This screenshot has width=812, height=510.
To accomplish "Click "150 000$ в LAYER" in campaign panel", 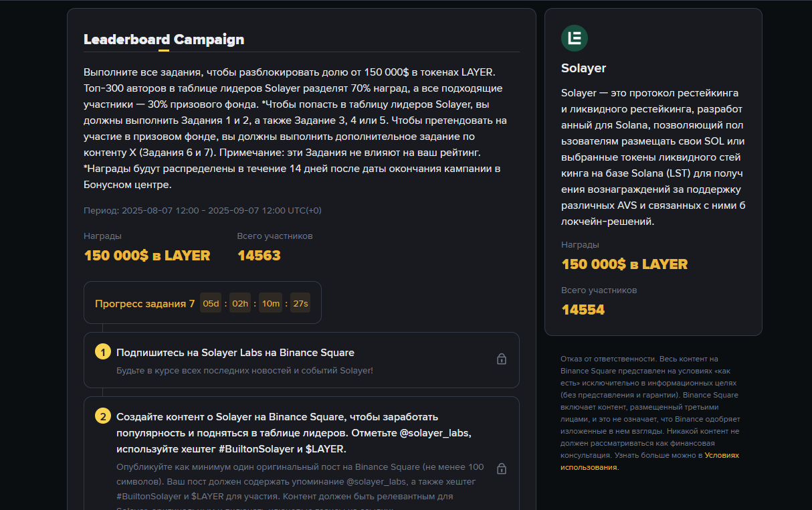I will (x=147, y=256).
